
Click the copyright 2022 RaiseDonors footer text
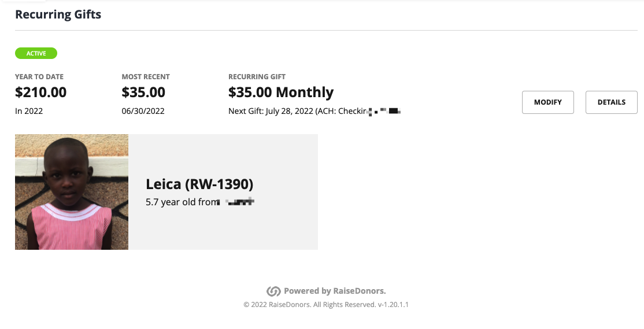pos(326,305)
